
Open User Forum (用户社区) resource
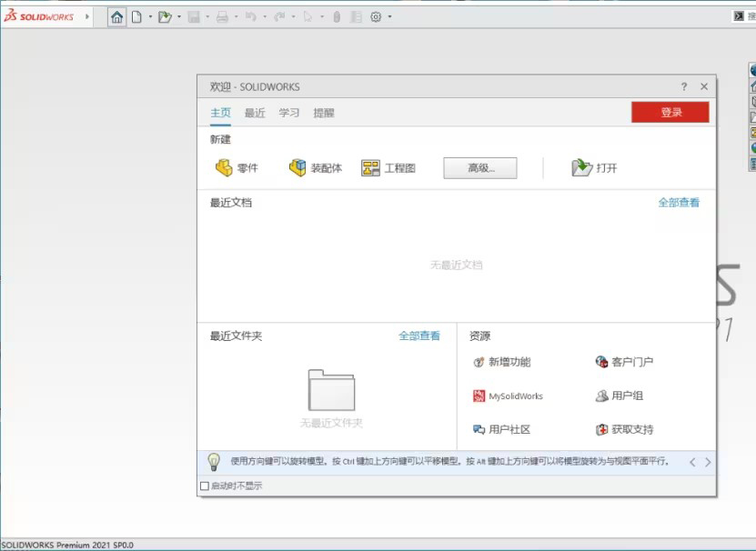[501, 429]
